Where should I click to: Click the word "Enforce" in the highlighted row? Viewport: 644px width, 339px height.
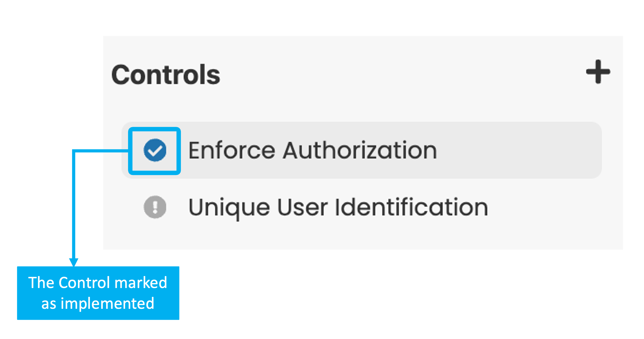232,150
